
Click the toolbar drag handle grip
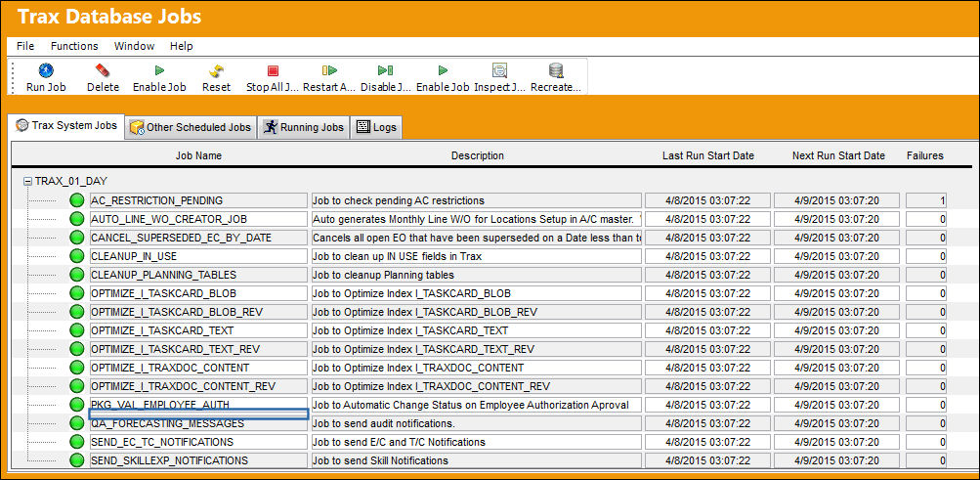[13, 77]
